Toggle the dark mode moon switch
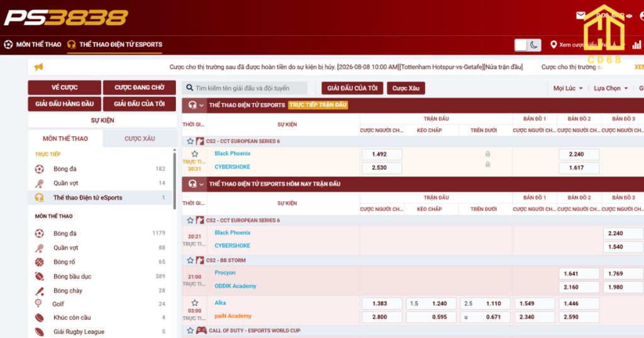644x338 pixels. point(528,45)
